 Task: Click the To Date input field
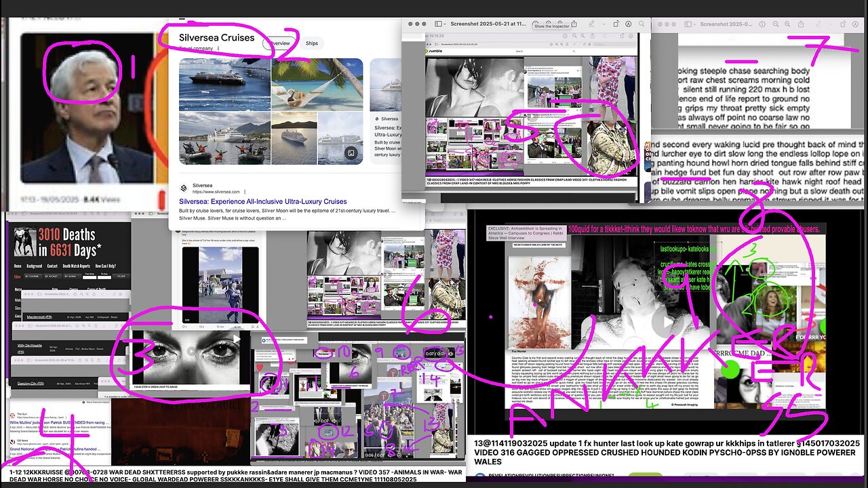point(104,277)
